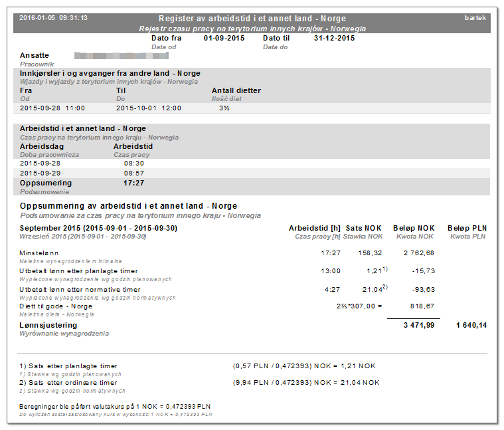Click the entry time '2015-09-28 11:00'
The height and width of the screenshot is (430, 504).
52,108
